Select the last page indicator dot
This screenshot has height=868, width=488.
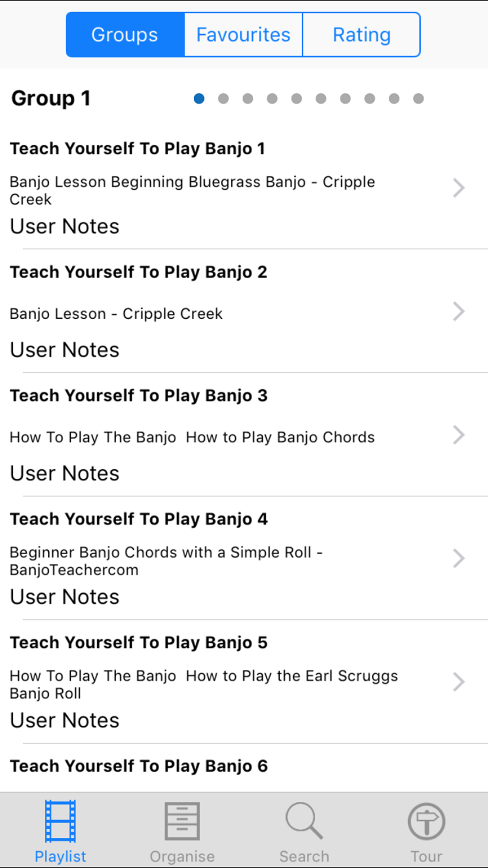[x=418, y=99]
